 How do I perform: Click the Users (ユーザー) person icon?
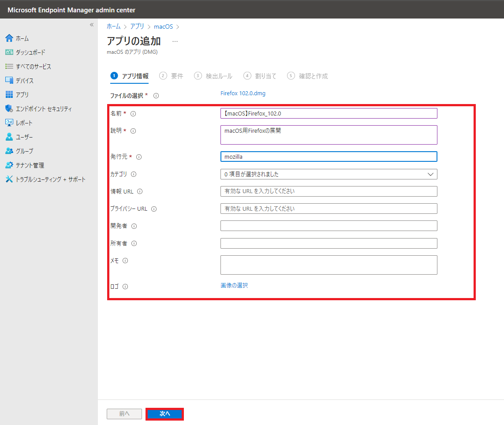(9, 137)
